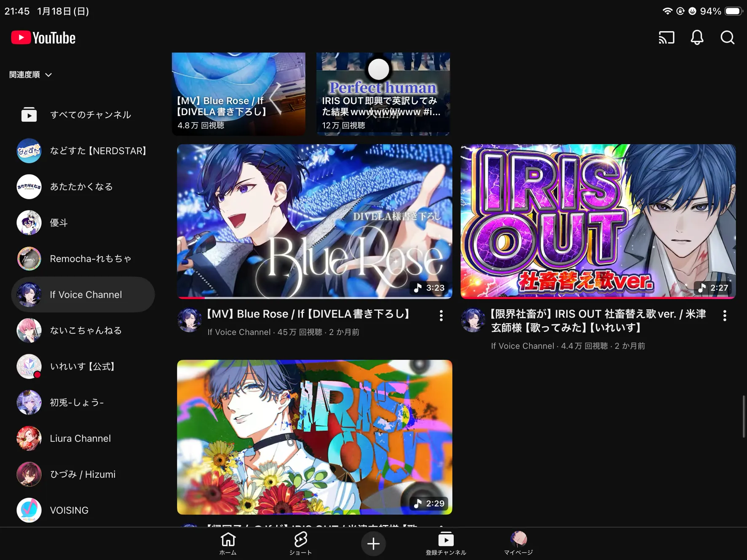This screenshot has height=560, width=747.
Task: Go to the ホーム tab
Action: [x=228, y=544]
